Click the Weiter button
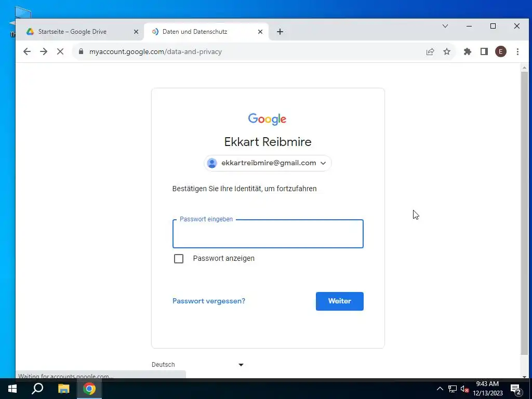The width and height of the screenshot is (532, 399). [x=340, y=301]
